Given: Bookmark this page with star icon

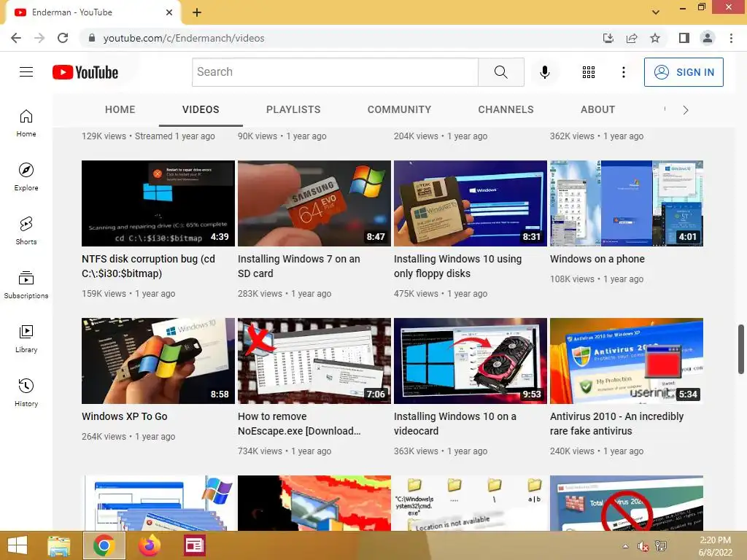Looking at the screenshot, I should coord(655,38).
